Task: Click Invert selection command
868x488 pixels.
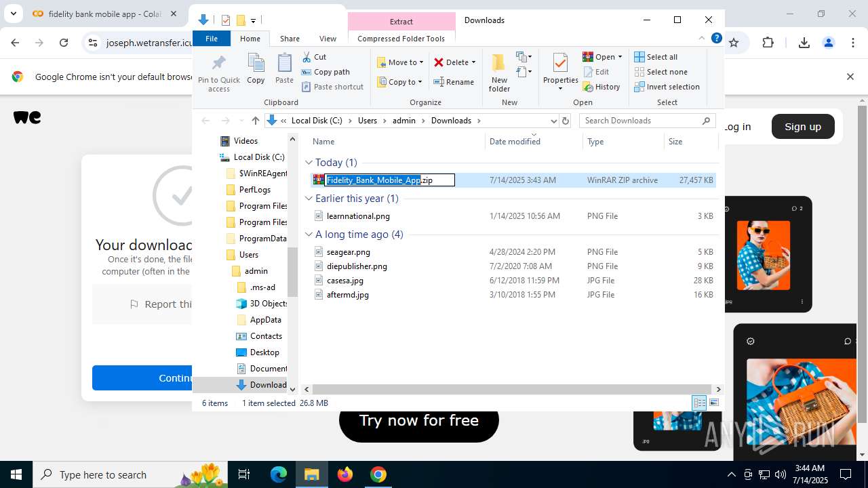Action: point(667,87)
